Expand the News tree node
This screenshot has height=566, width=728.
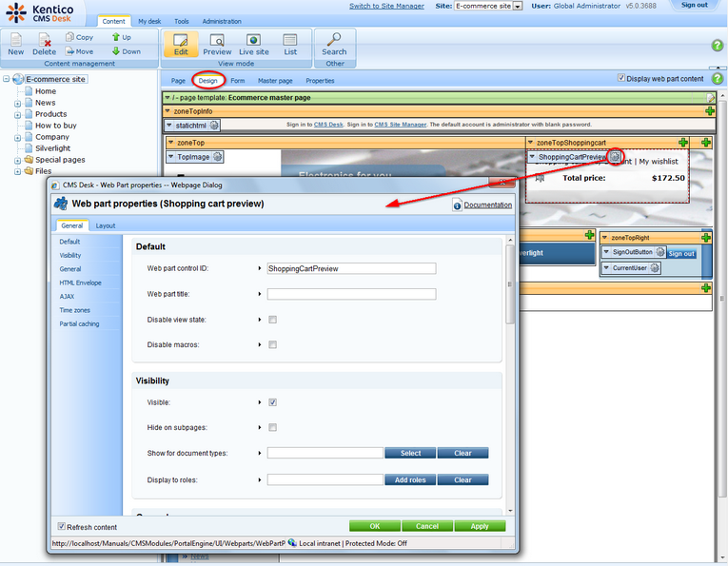click(18, 104)
